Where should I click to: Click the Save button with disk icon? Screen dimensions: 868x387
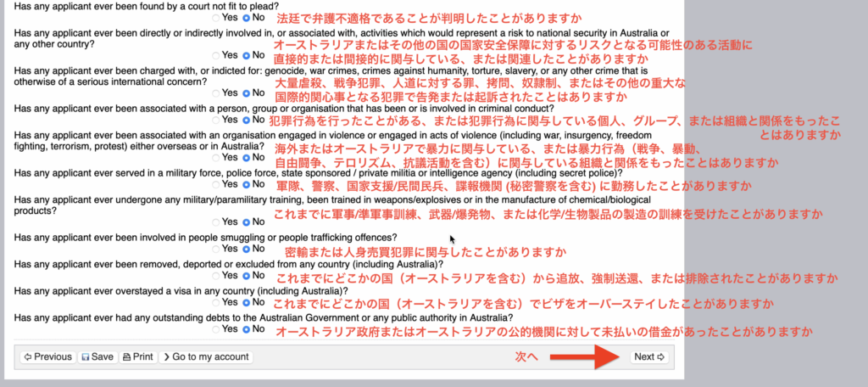(97, 356)
